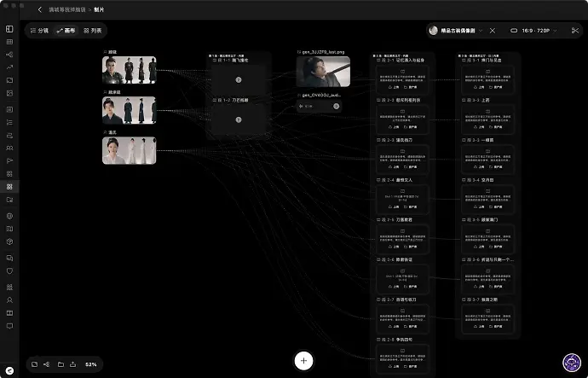Viewport: 588px width, 378px height.
Task: Select the armored man character sheet thumbnail
Action: pyautogui.click(x=130, y=70)
